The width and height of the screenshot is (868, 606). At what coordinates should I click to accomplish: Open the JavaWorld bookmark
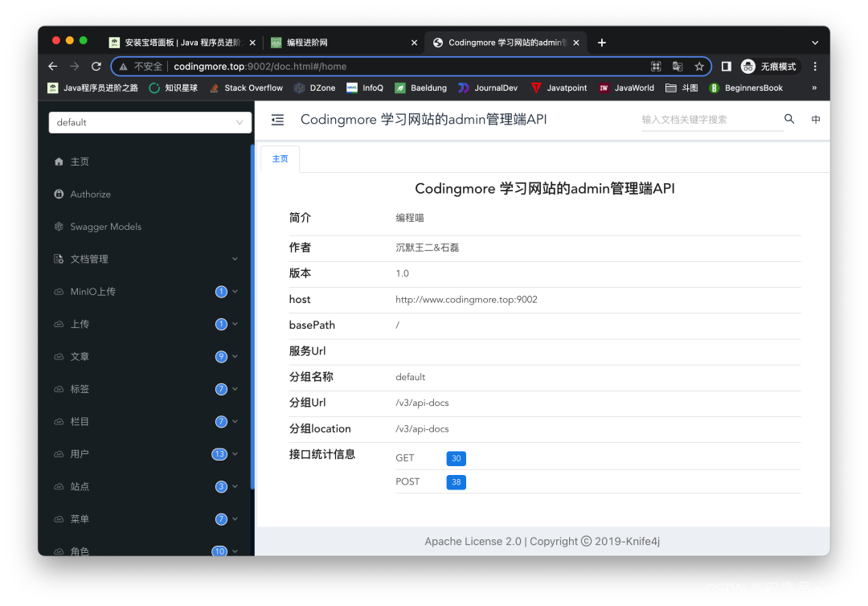(x=627, y=88)
